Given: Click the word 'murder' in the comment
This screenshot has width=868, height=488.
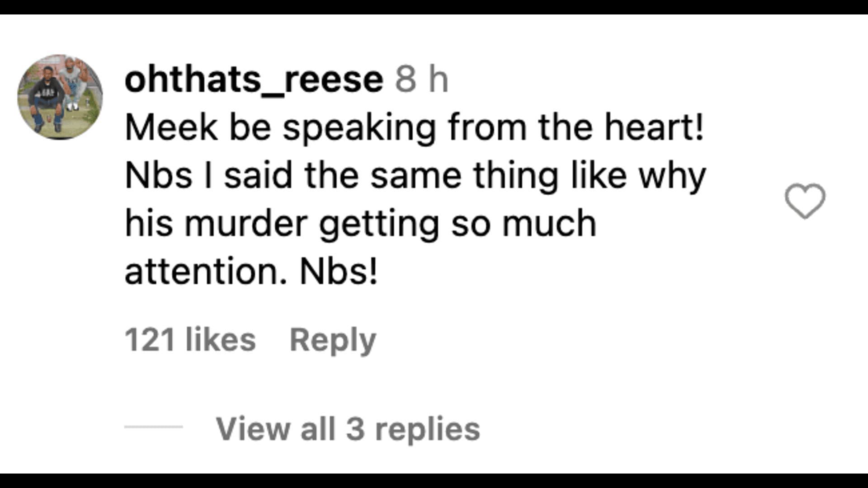Looking at the screenshot, I should [x=246, y=223].
